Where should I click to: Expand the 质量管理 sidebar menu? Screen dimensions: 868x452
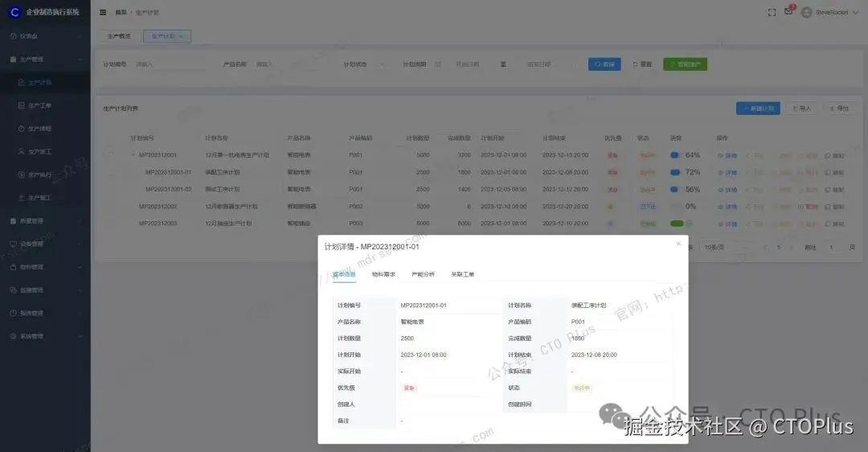pos(45,221)
